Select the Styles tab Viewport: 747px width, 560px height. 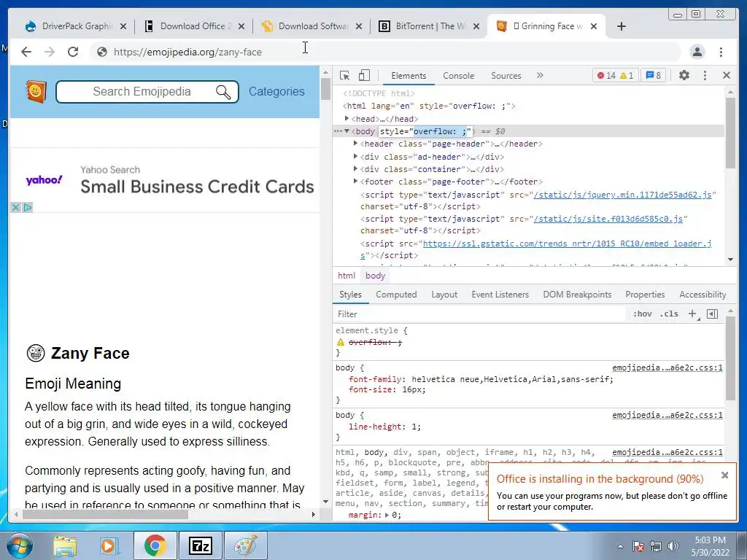click(x=350, y=295)
